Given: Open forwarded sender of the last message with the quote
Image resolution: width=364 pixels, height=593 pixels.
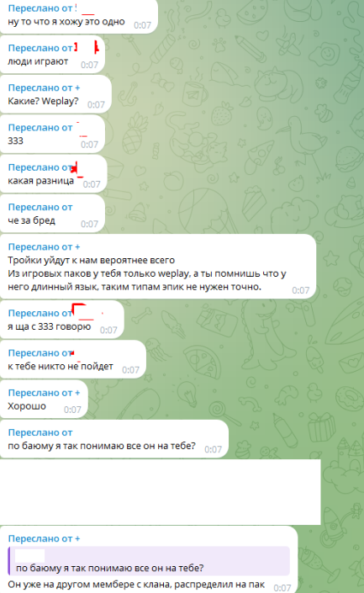Looking at the screenshot, I should click(44, 538).
